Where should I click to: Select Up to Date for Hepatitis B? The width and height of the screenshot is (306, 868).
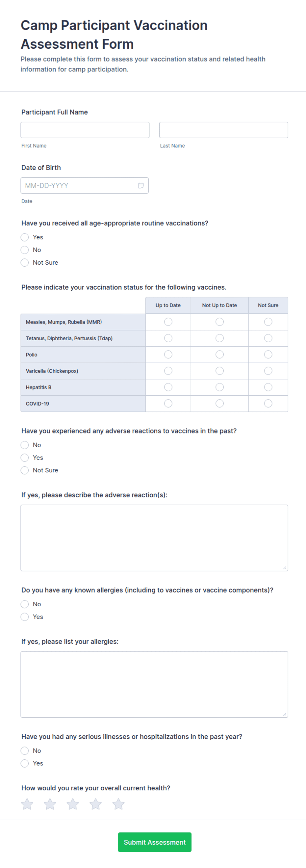(168, 387)
